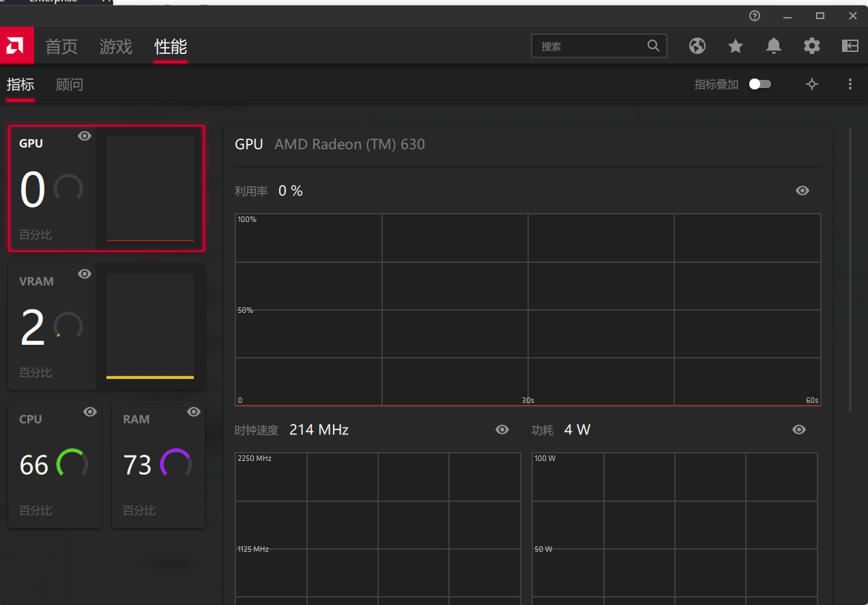This screenshot has width=868, height=605.
Task: Click the 214 MHz value
Action: (319, 430)
